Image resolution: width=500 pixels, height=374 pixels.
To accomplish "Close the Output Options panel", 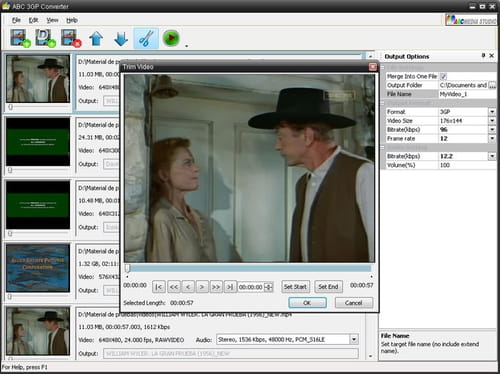I will pos(492,56).
